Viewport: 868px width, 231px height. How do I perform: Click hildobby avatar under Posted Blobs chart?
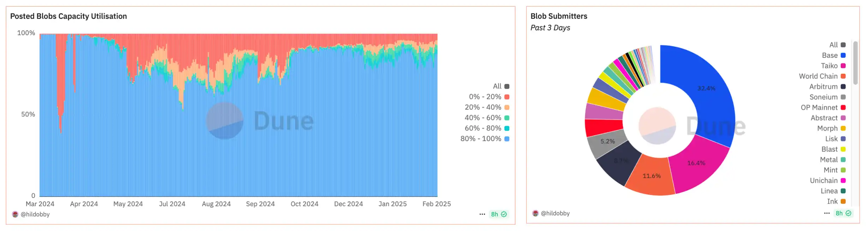pos(15,214)
